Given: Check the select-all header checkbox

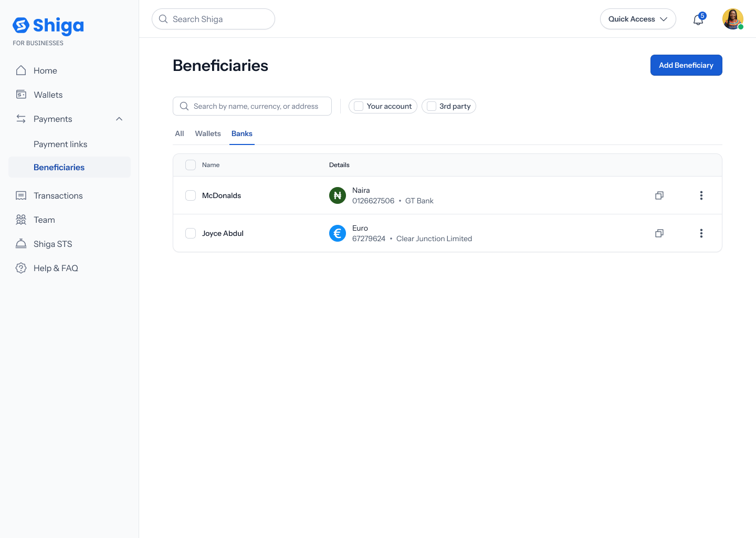Looking at the screenshot, I should point(191,165).
